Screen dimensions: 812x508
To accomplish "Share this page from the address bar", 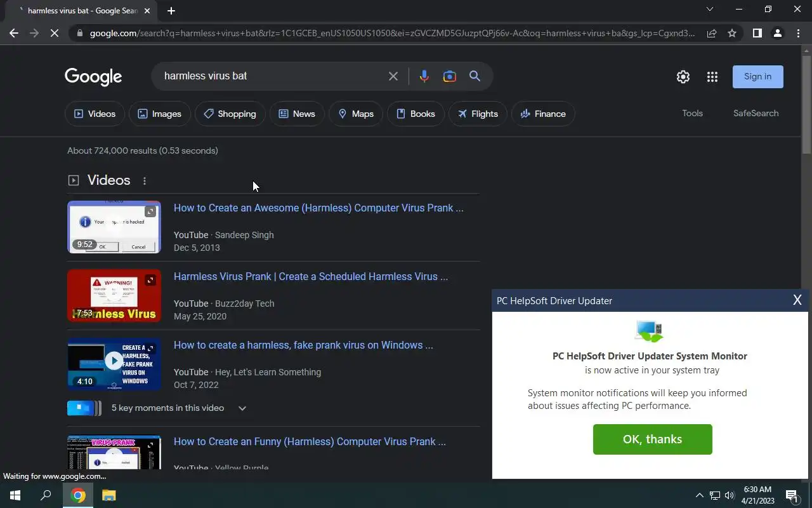I will 712,33.
